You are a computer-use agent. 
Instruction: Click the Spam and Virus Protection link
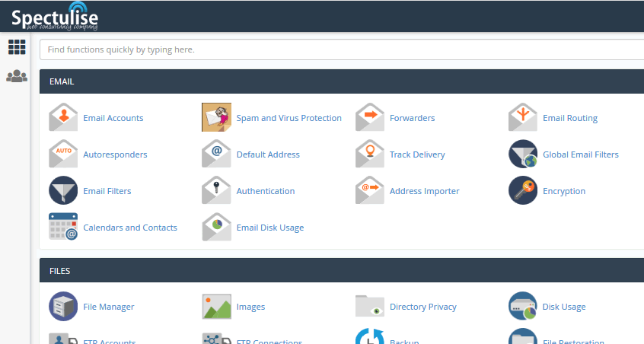[289, 118]
